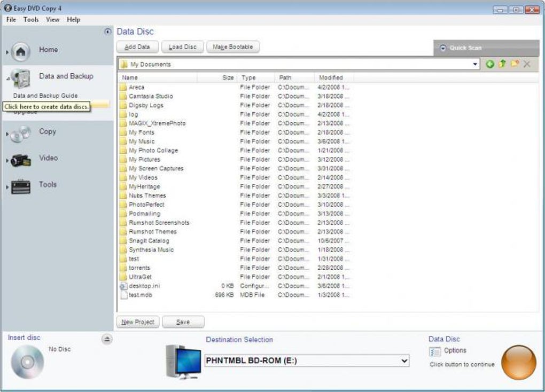The height and width of the screenshot is (392, 545).
Task: Click the Add Data button
Action: click(137, 47)
